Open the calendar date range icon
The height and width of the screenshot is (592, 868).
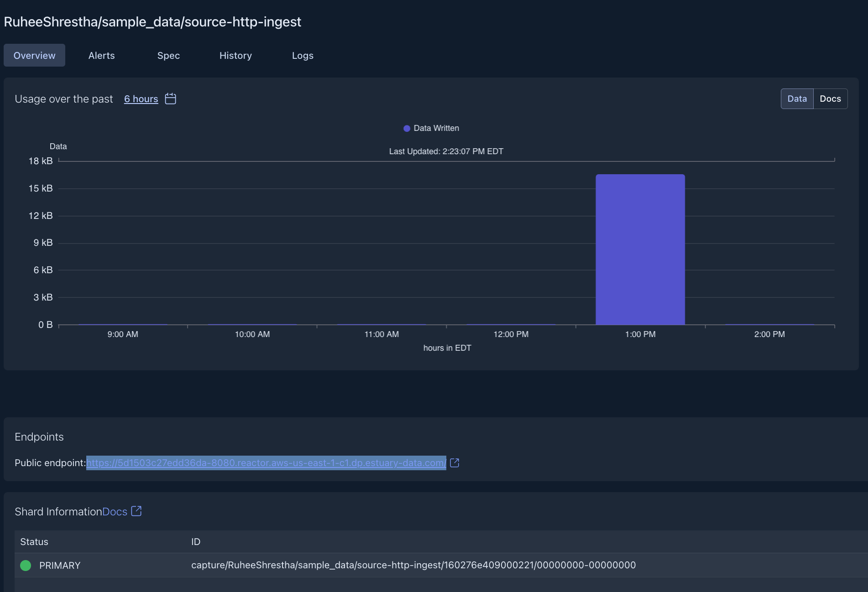(170, 99)
